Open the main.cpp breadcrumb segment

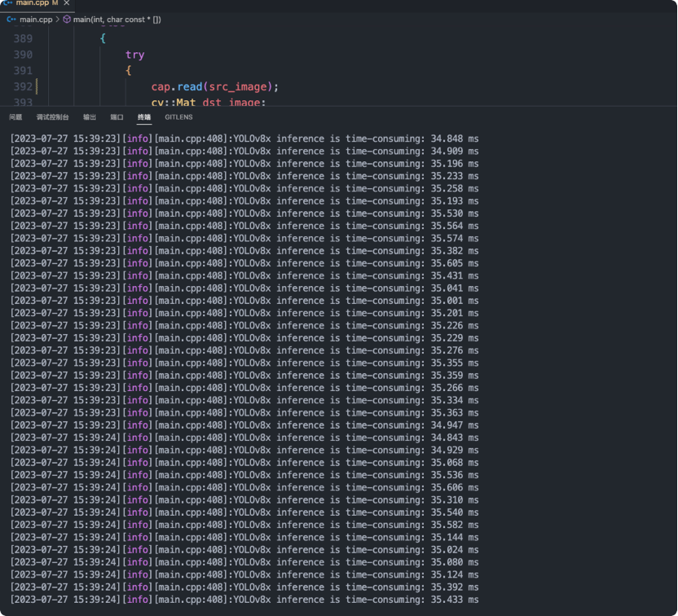[36, 20]
